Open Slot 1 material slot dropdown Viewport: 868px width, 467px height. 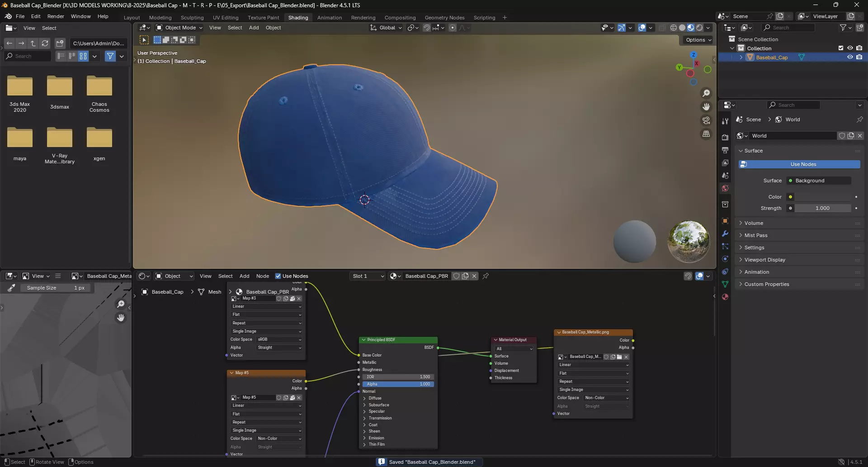tap(368, 276)
